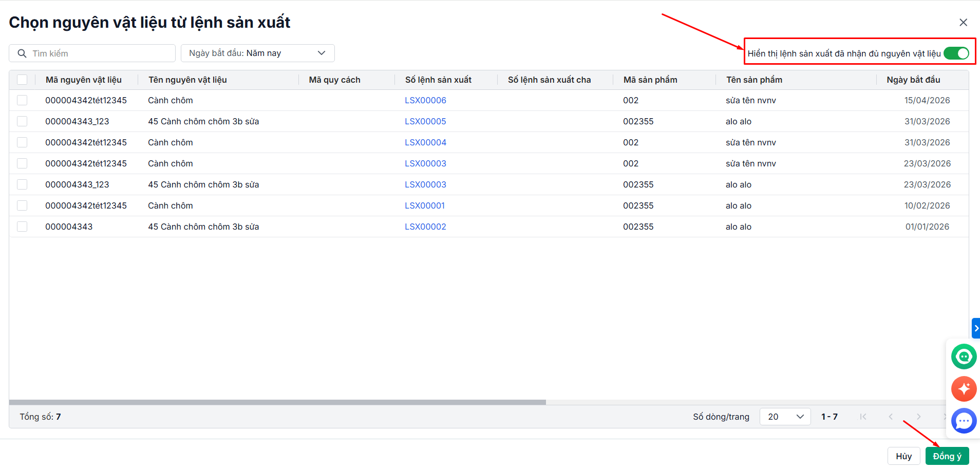Click product code 002 in the LSX00006 row

[x=631, y=100]
